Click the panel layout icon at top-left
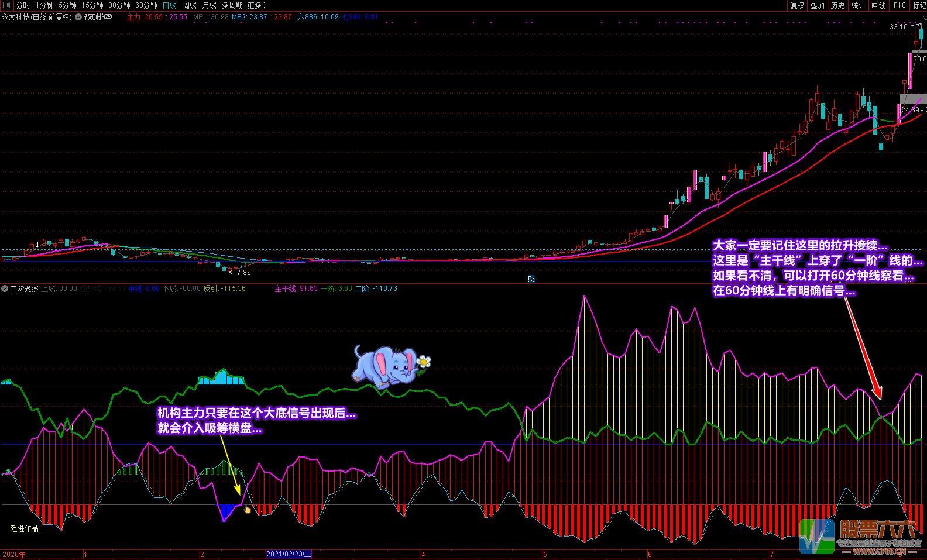 [x=6, y=5]
